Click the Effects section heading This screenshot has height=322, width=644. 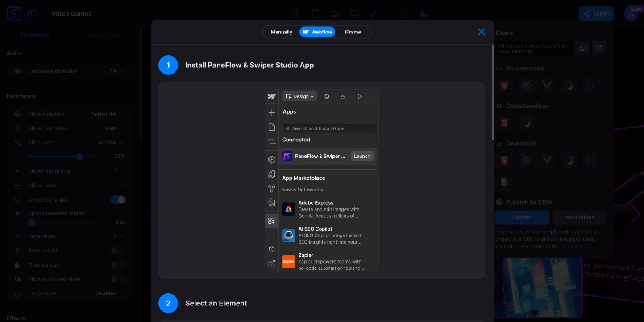click(16, 318)
